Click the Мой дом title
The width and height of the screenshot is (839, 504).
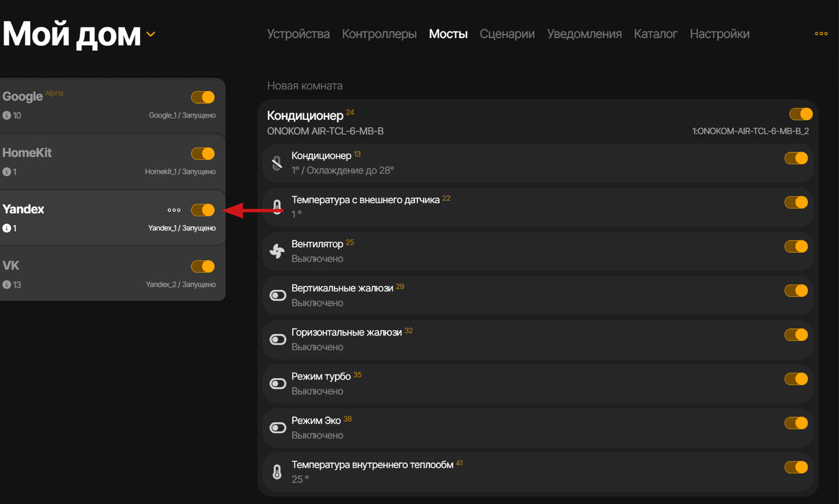(72, 35)
